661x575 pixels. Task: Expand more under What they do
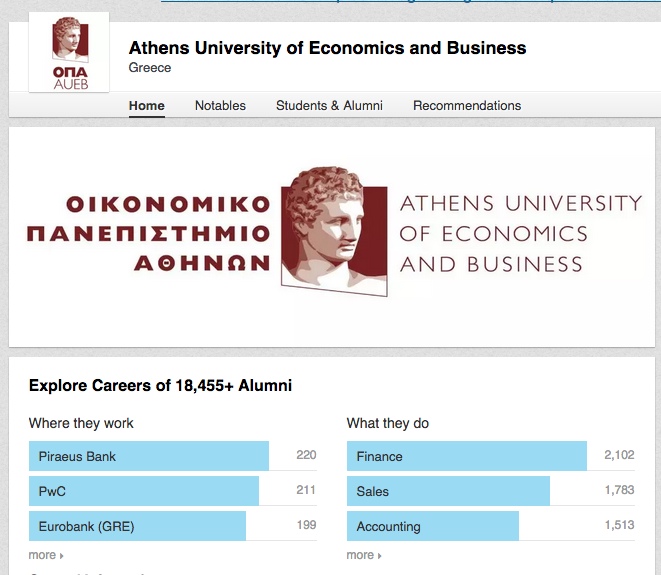(363, 555)
